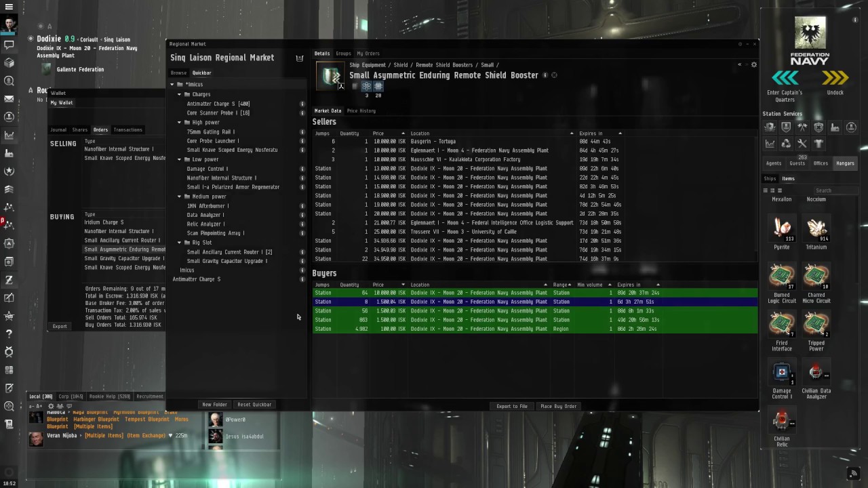This screenshot has height=488, width=868.
Task: Open the market graph icon in Neocom
Action: click(9, 135)
